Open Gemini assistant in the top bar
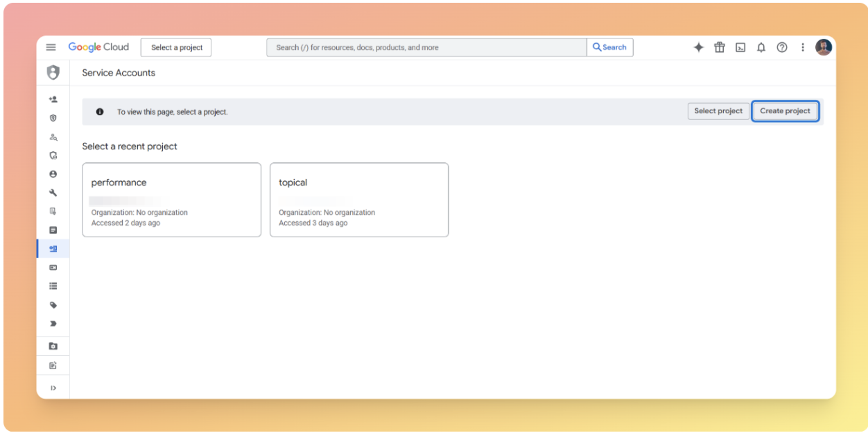 click(x=699, y=47)
